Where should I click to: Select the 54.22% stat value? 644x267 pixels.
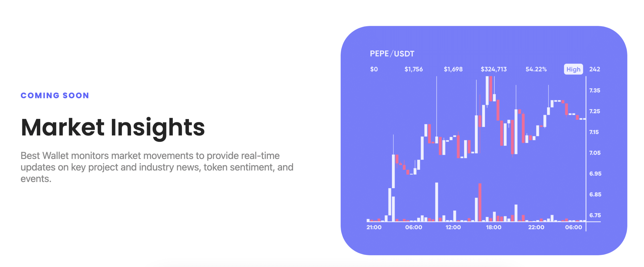536,69
